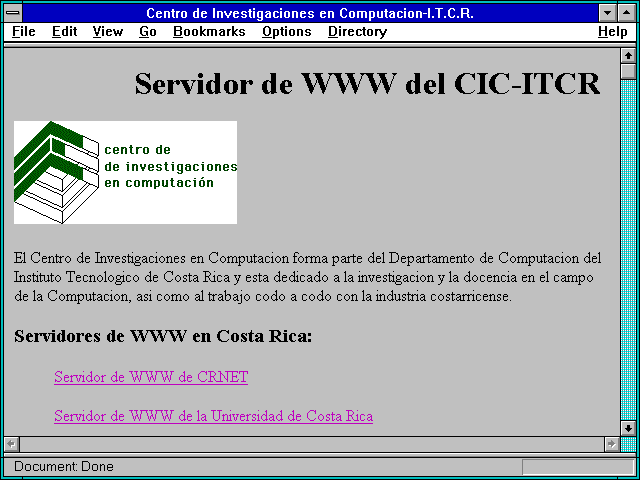Click the 'Servidor de WWW del CIC-ITCR' heading

point(367,84)
